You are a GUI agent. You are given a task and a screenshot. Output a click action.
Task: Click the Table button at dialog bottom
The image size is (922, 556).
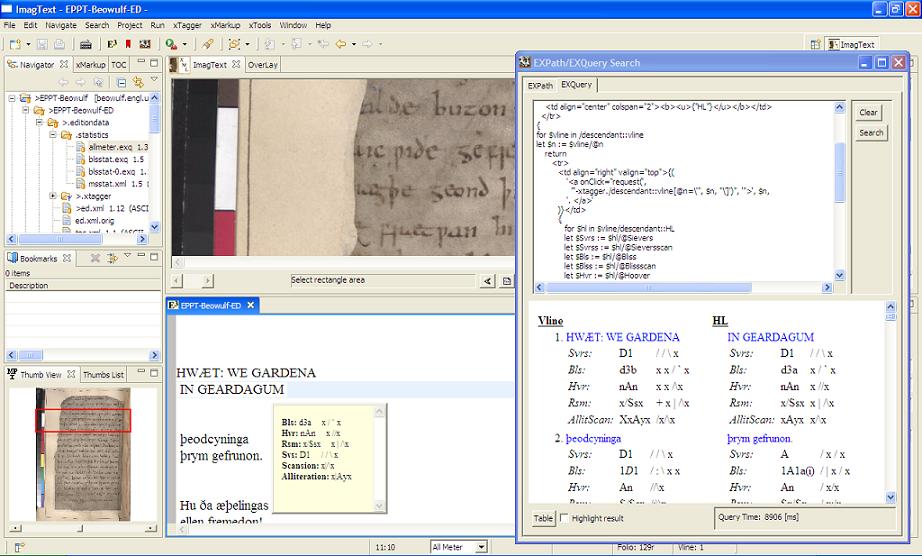tap(543, 518)
